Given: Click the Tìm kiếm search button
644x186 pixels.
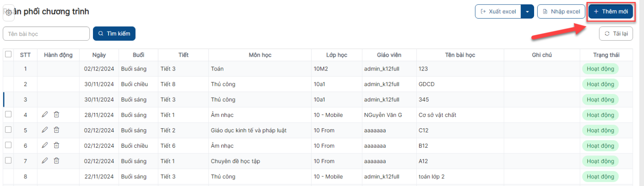Looking at the screenshot, I should coord(114,33).
